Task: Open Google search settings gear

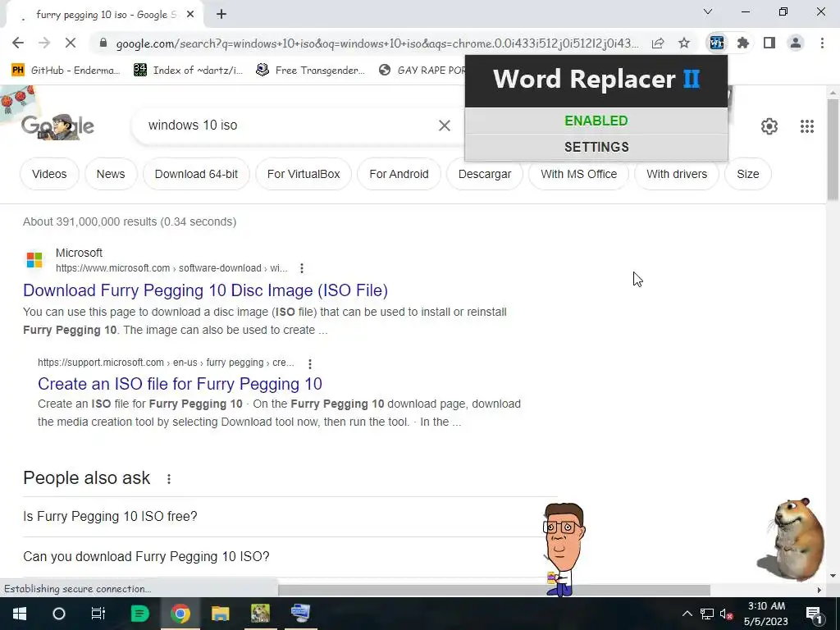Action: point(769,126)
